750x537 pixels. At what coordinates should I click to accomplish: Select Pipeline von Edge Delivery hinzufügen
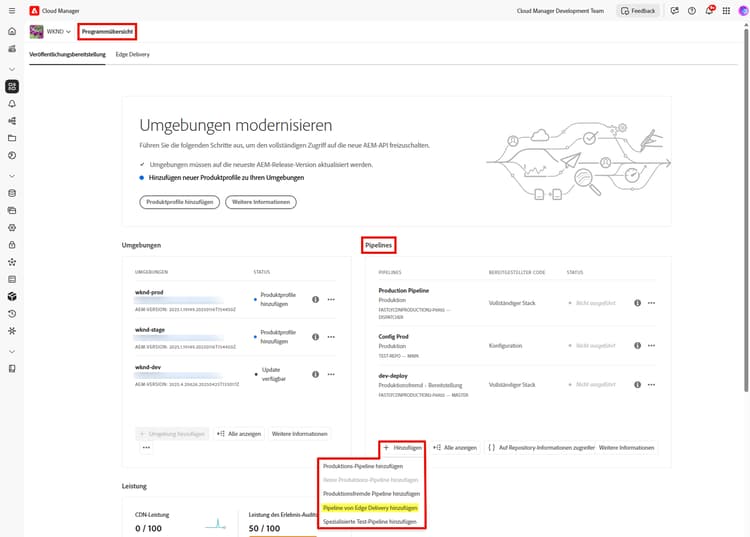[x=370, y=508]
